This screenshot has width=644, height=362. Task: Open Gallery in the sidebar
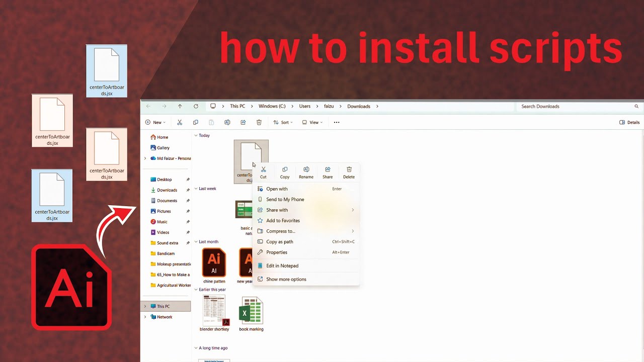pos(159,148)
